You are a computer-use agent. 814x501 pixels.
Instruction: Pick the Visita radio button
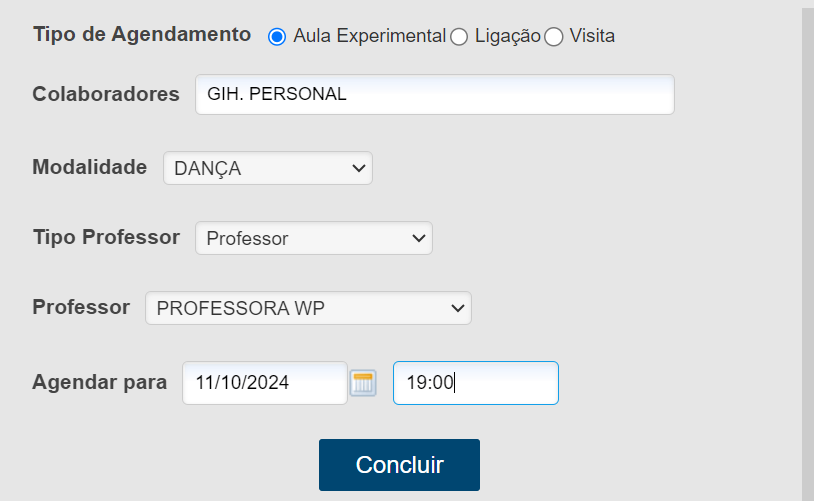554,37
